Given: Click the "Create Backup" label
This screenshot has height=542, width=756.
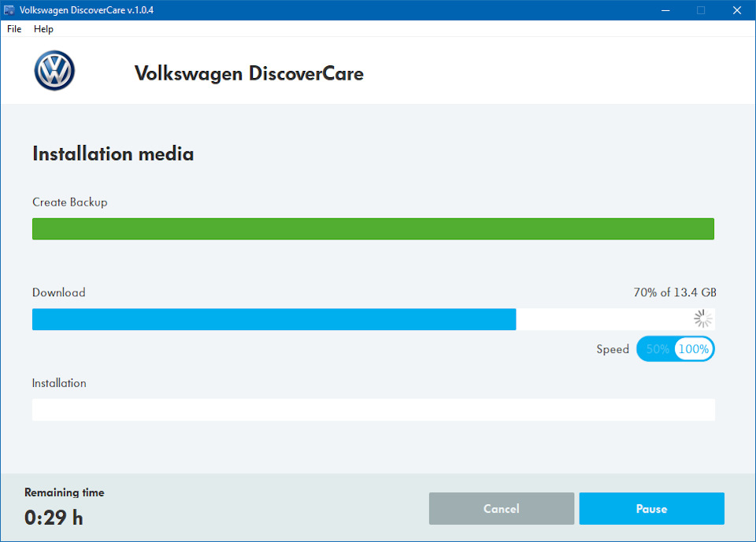Looking at the screenshot, I should pos(70,202).
